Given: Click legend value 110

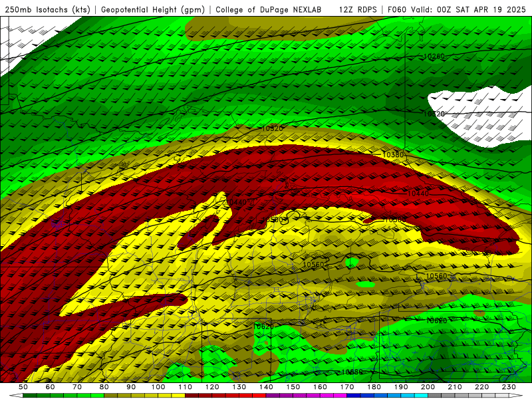Looking at the screenshot, I should (x=185, y=387).
